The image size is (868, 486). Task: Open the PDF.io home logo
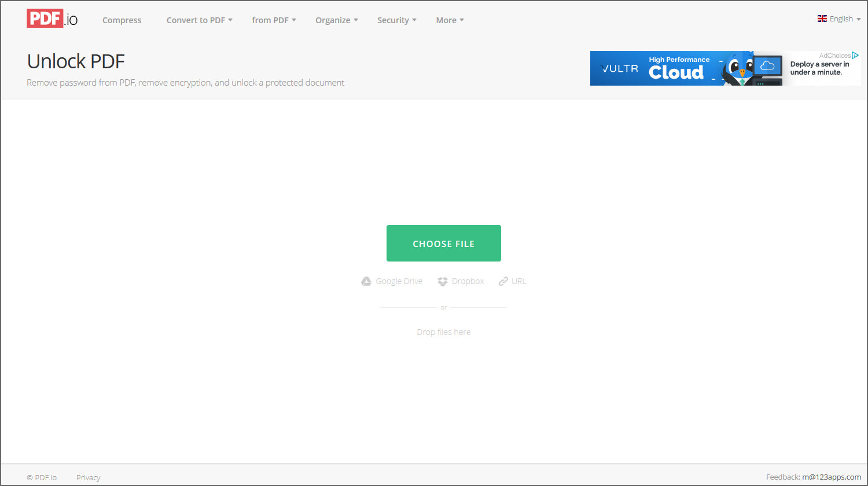52,18
